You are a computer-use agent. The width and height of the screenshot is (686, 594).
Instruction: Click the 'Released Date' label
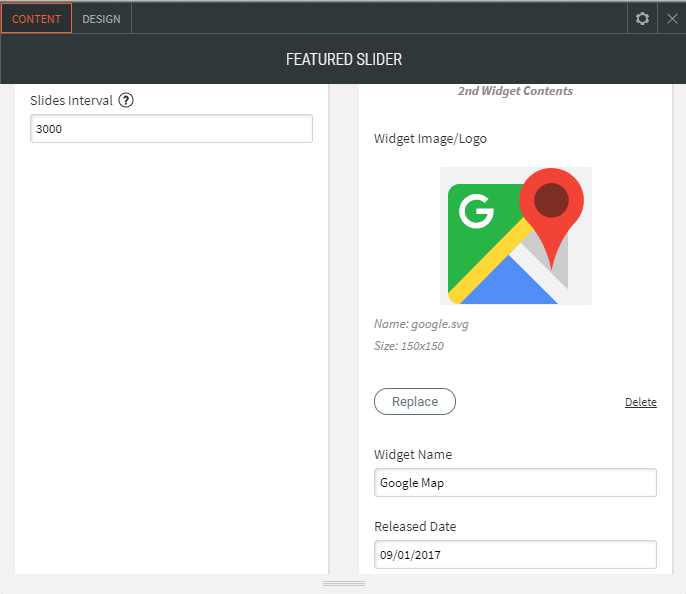coord(414,526)
